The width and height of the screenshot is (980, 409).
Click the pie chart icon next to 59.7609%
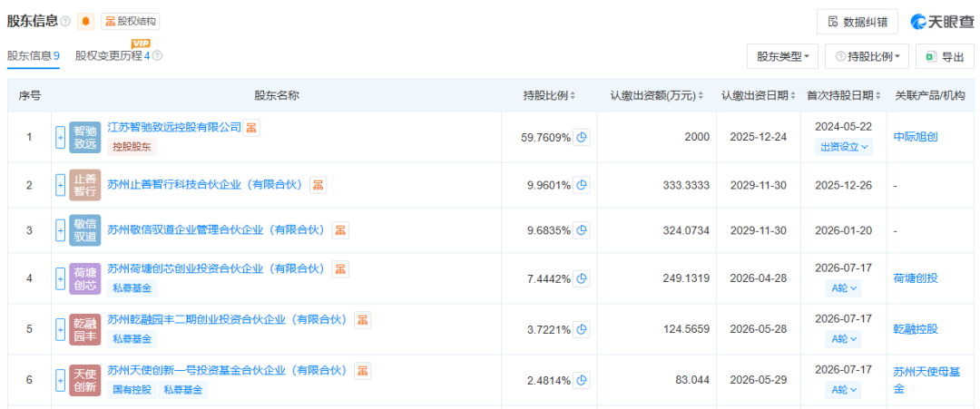[x=582, y=137]
